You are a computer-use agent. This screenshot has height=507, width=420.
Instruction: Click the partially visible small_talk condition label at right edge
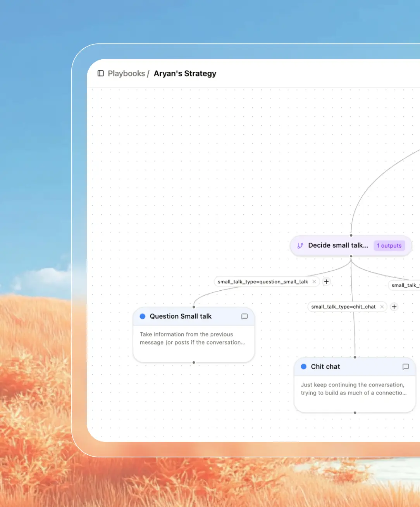tap(405, 285)
